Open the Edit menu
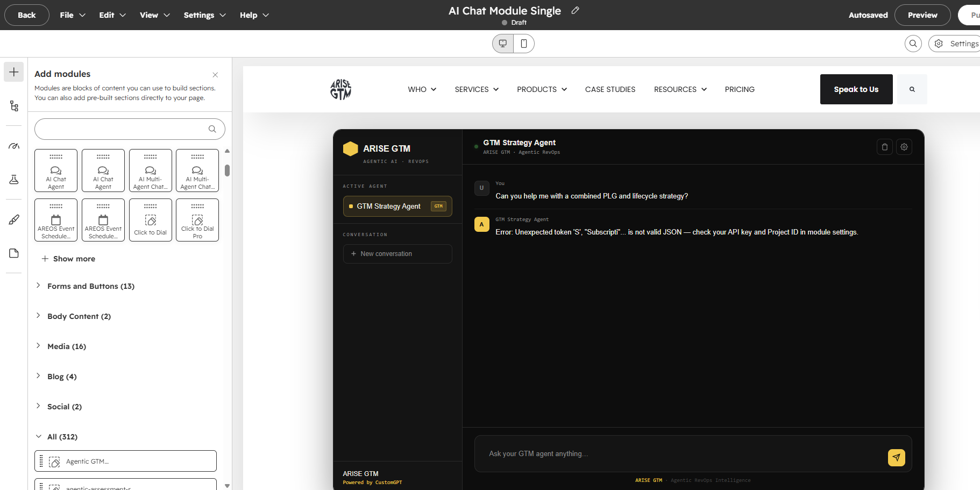This screenshot has height=490, width=980. (x=112, y=15)
